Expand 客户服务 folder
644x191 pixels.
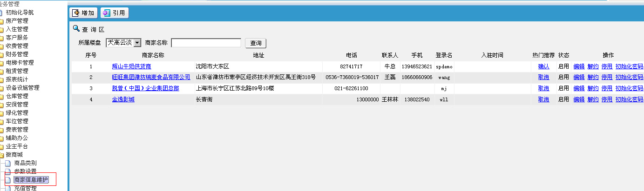[17, 38]
